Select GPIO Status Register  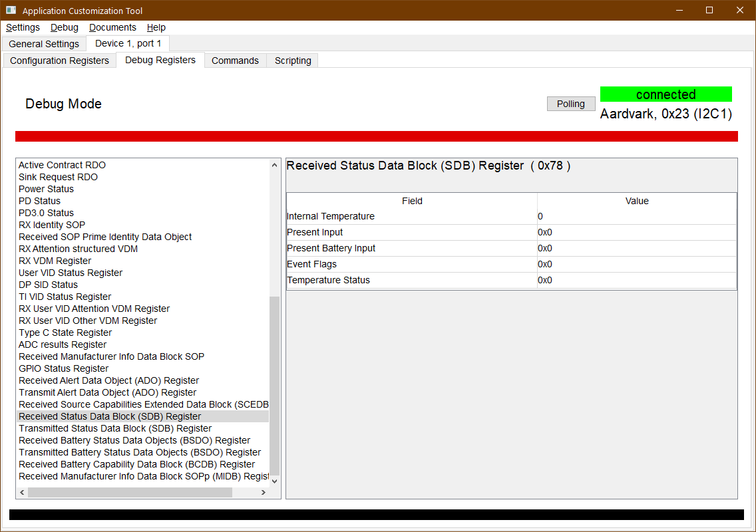point(142,368)
